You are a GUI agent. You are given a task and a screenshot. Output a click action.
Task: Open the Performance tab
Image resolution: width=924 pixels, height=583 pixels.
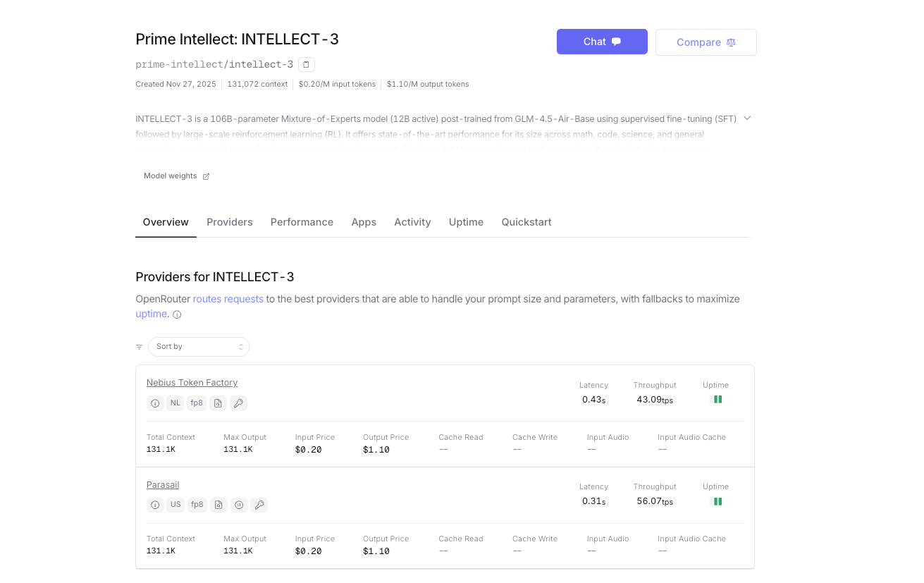click(x=302, y=222)
